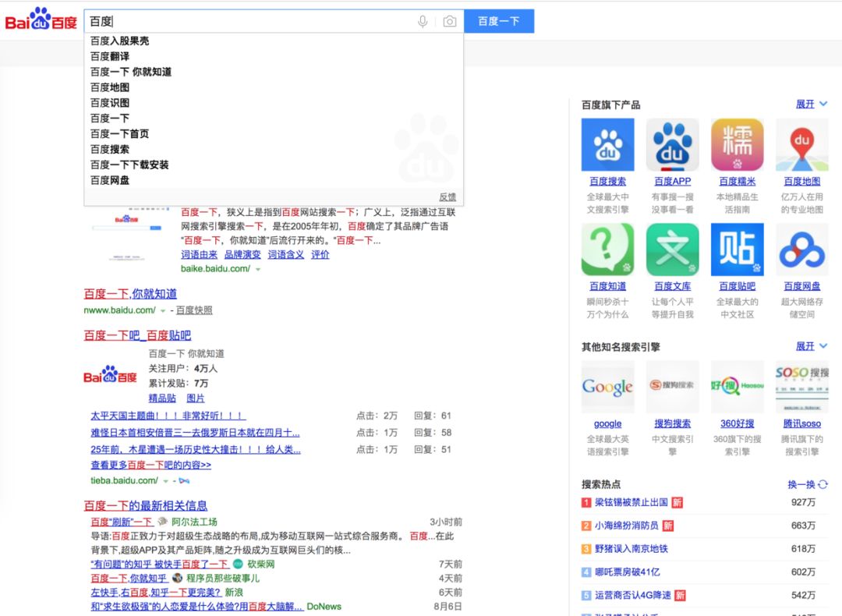This screenshot has width=842, height=616.
Task: Open result 百度一下吧_百度贴吧
Action: (137, 335)
